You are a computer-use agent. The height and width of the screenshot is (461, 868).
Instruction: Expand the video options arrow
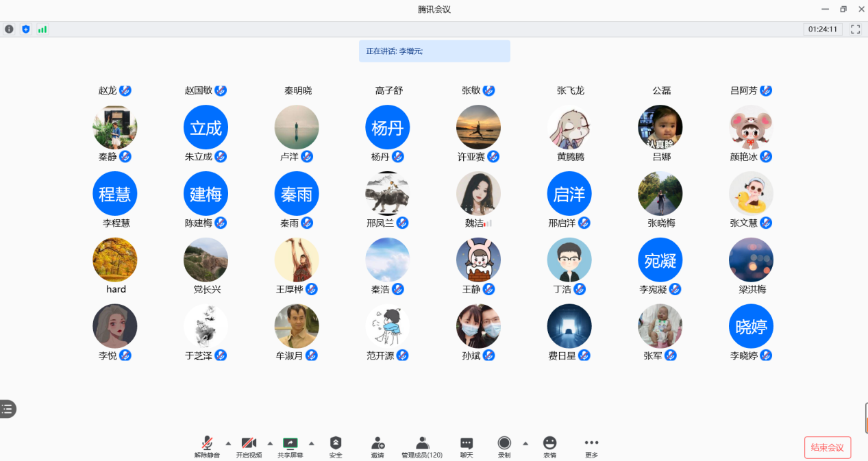[270, 443]
